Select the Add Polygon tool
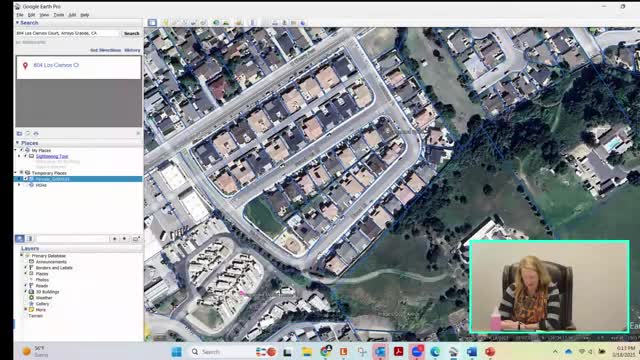Image resolution: width=640 pixels, height=360 pixels. point(175,22)
